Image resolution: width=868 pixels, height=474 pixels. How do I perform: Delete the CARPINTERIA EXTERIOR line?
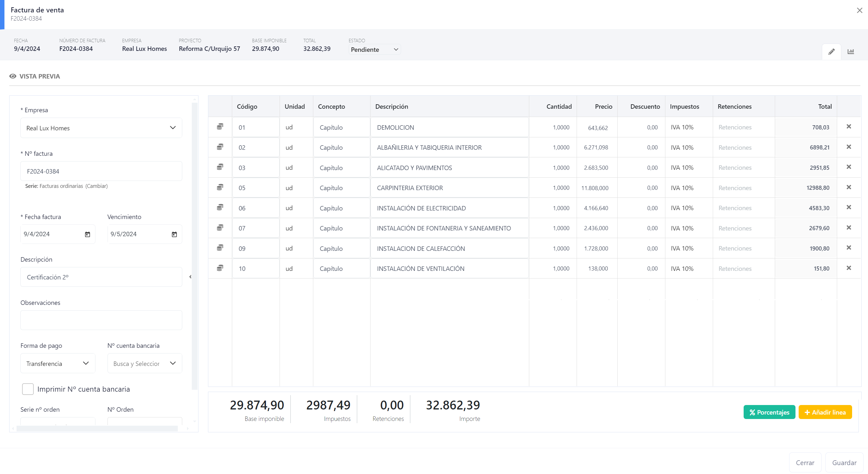click(849, 187)
